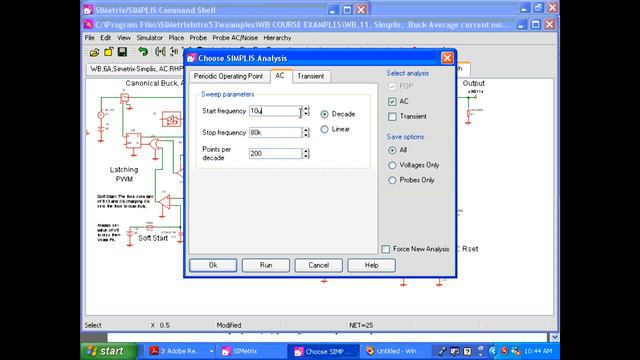
Task: Open the File menu
Action: (x=89, y=38)
